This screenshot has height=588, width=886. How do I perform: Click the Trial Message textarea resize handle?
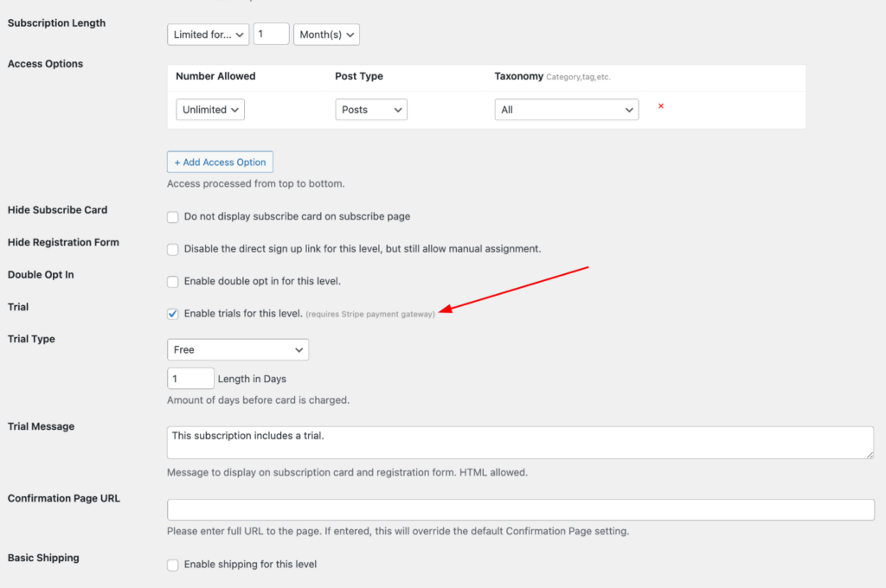tap(870, 455)
